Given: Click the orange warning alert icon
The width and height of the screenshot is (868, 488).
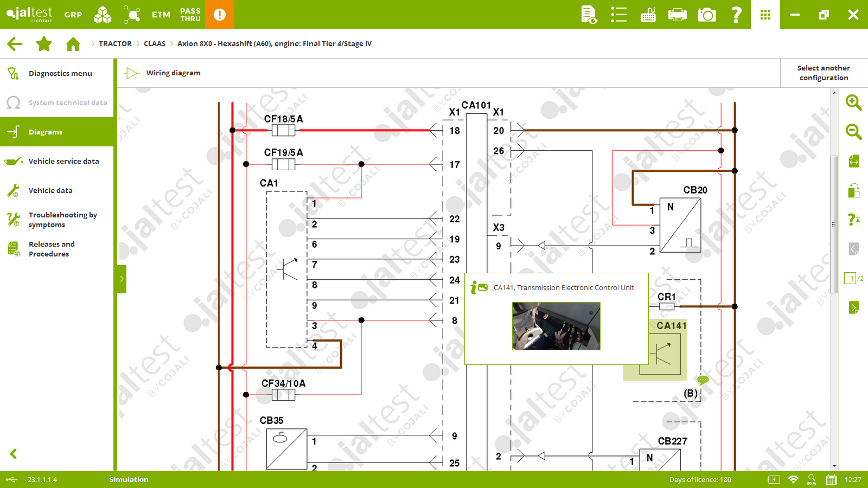Looking at the screenshot, I should [x=220, y=15].
